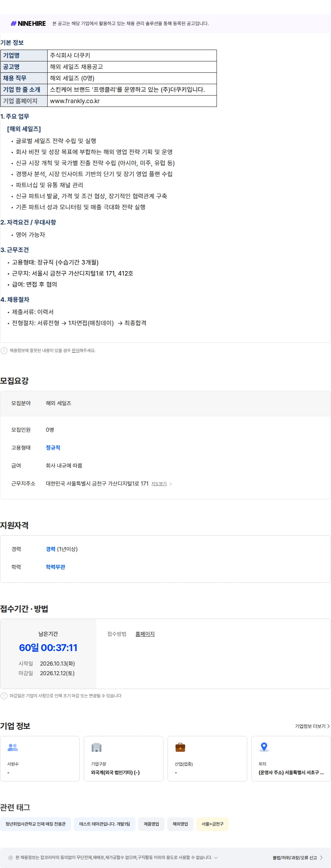Click the 사원수 people icon
The width and height of the screenshot is (331, 868).
pos(13,747)
